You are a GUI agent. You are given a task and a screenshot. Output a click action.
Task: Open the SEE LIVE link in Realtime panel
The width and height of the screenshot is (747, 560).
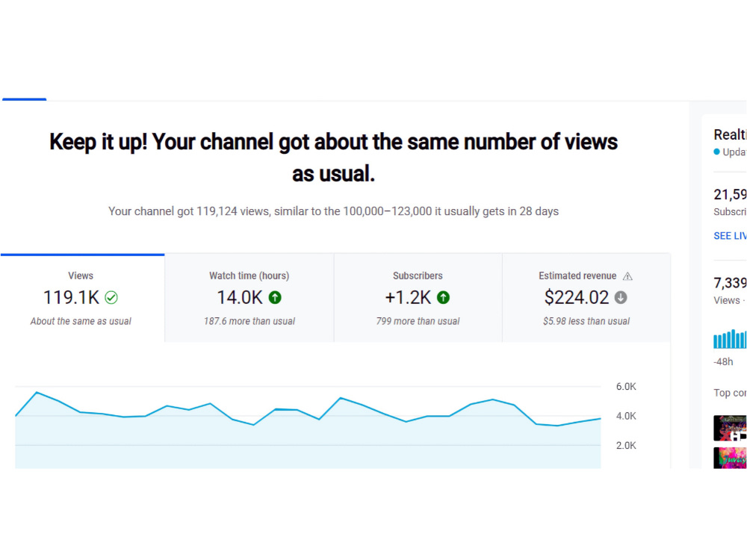[730, 236]
